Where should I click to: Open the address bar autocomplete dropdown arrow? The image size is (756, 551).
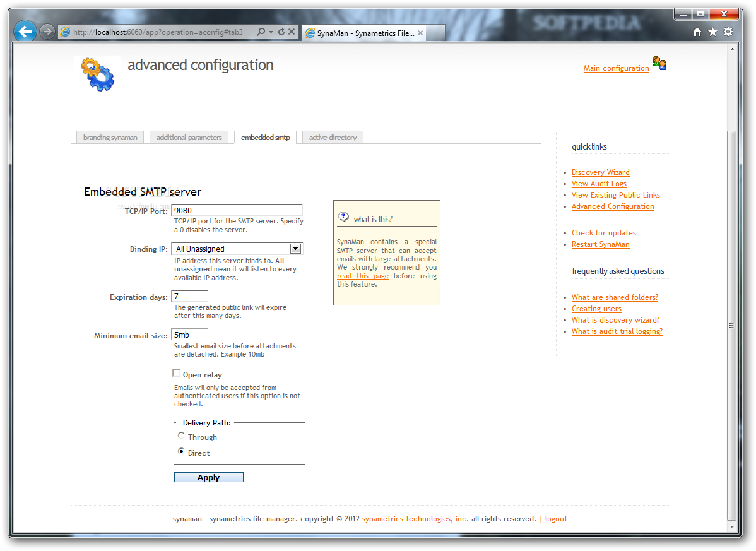point(271,32)
